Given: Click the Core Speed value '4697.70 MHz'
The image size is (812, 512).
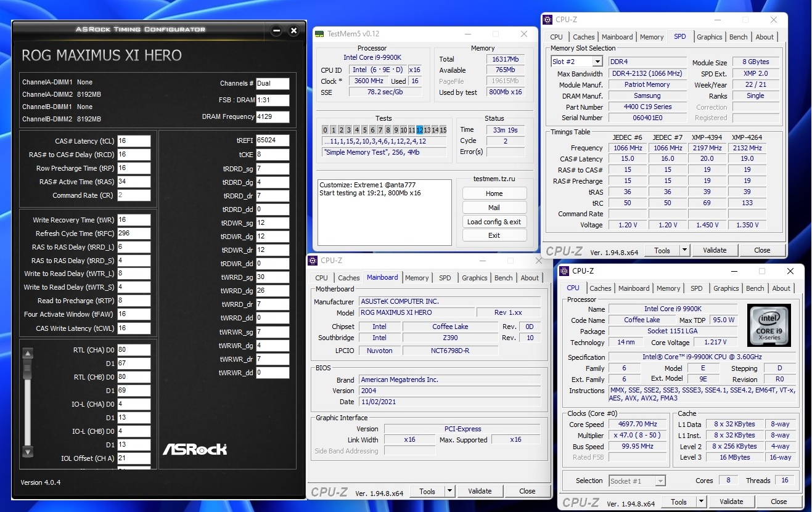Looking at the screenshot, I should (638, 424).
